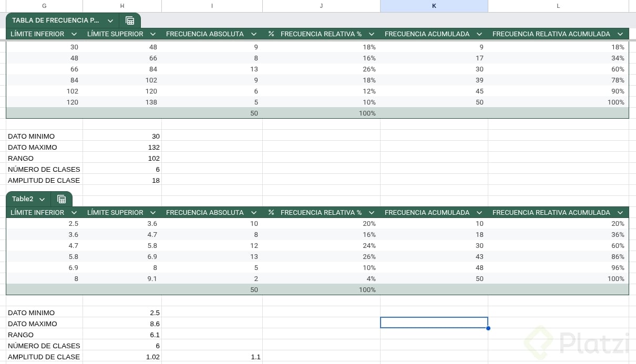The width and height of the screenshot is (636, 364).
Task: Select the column J header
Action: [321, 6]
